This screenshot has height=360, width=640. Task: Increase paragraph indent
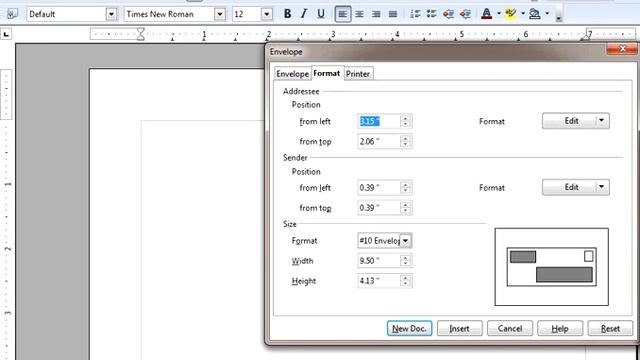coord(465,14)
